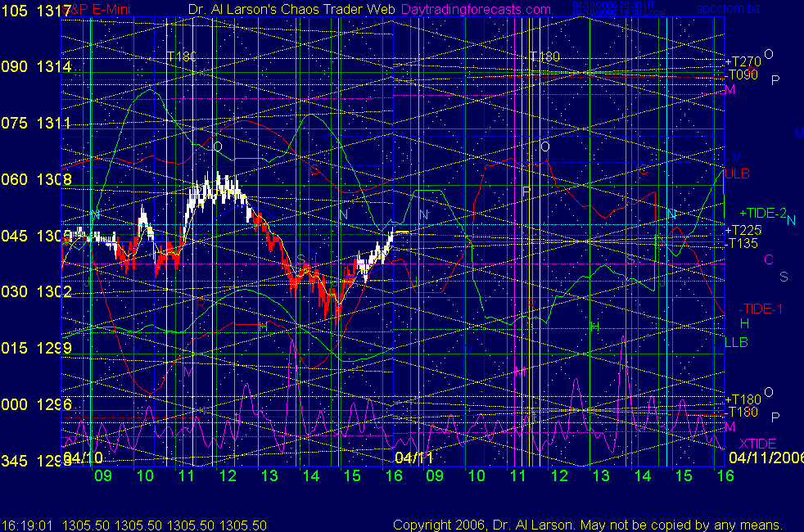Viewport: 804px width, 532px height.
Task: Click the 04/10 session date marker
Action: (x=83, y=458)
